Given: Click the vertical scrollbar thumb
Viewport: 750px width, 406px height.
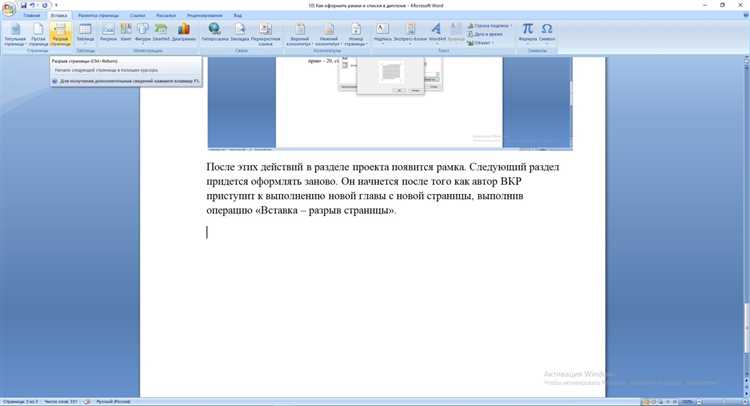Looking at the screenshot, I should tap(747, 329).
